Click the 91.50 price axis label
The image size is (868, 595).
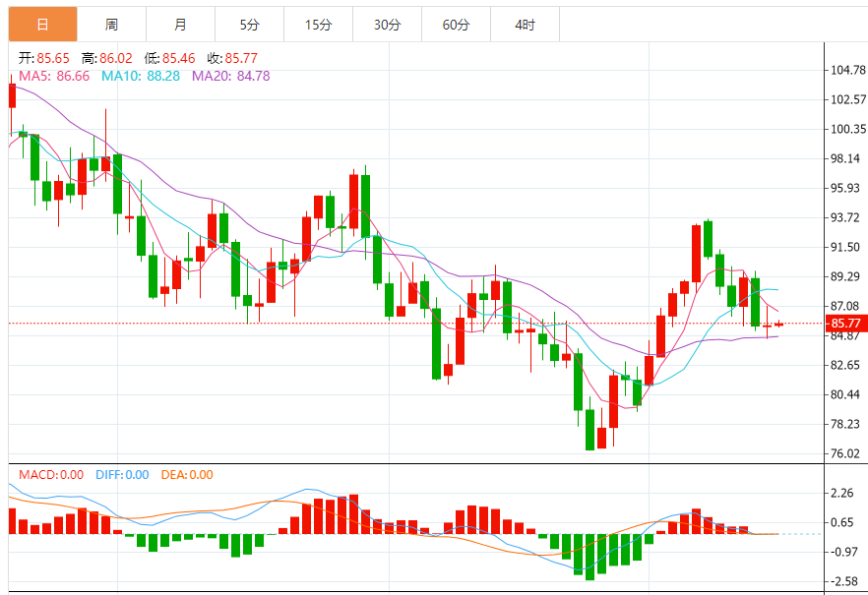(x=844, y=247)
